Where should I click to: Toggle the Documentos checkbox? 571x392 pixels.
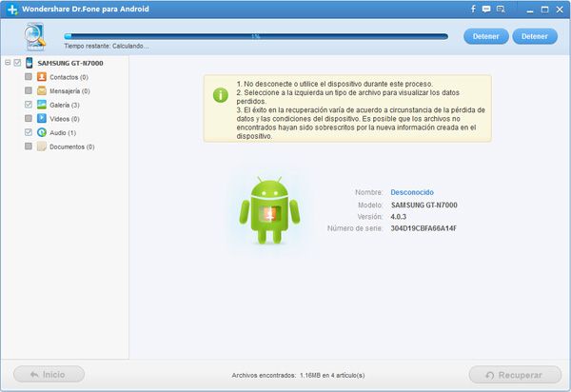(29, 147)
